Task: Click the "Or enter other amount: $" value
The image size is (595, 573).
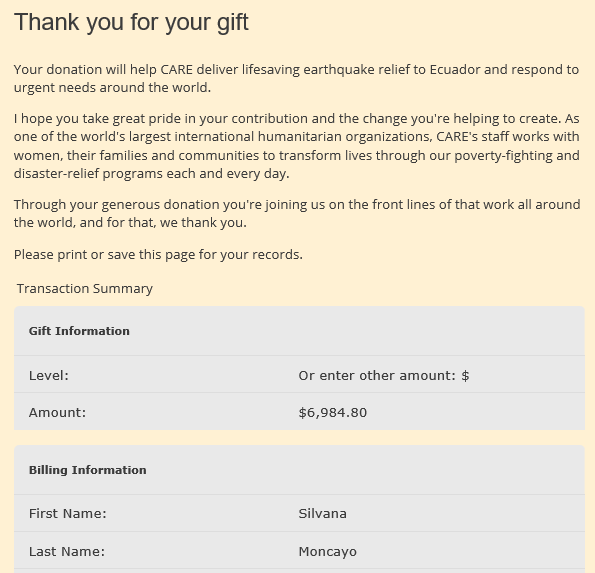Action: pos(384,376)
